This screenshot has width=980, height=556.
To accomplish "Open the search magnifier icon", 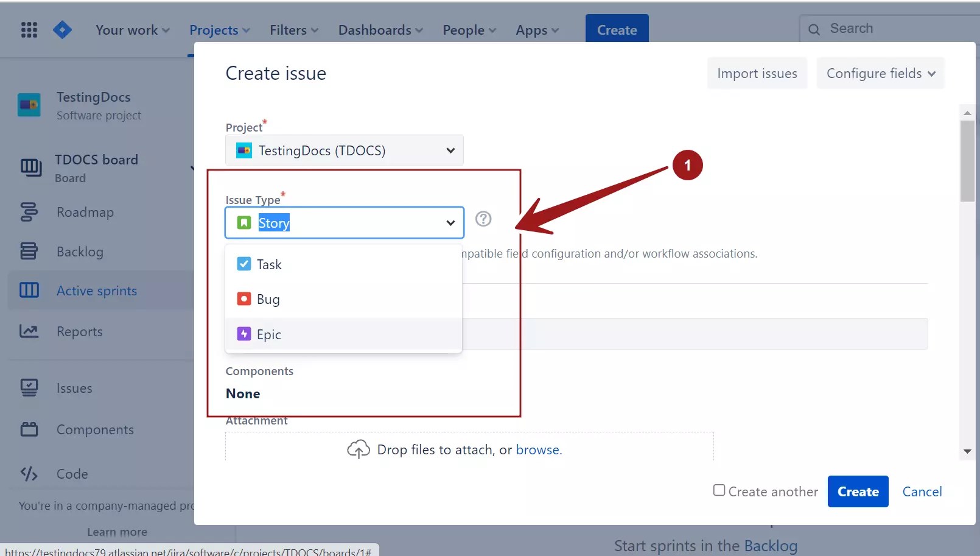I will (x=814, y=29).
